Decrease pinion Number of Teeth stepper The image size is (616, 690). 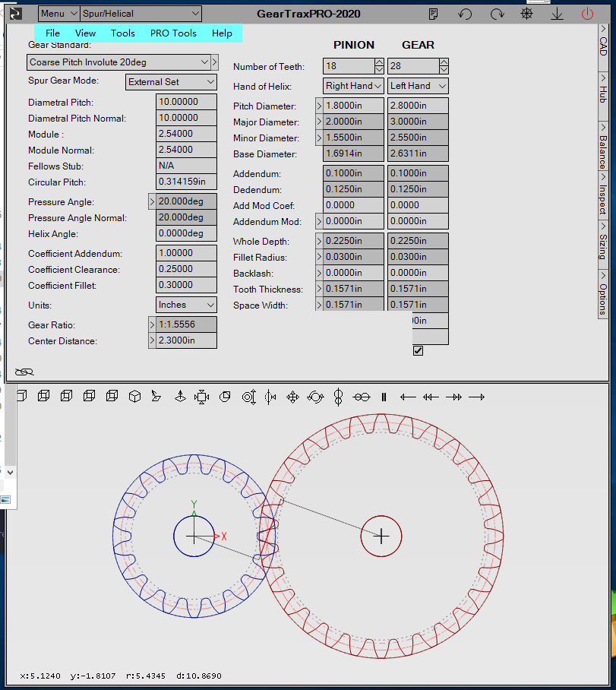(x=379, y=69)
